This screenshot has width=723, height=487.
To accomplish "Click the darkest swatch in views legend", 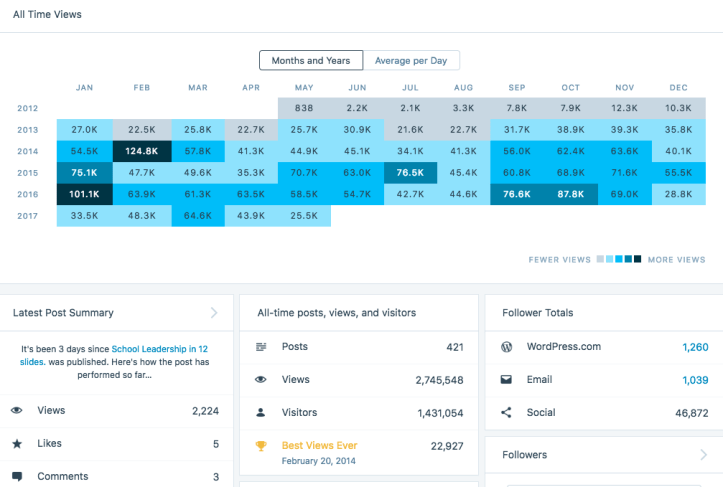I will coord(637,259).
